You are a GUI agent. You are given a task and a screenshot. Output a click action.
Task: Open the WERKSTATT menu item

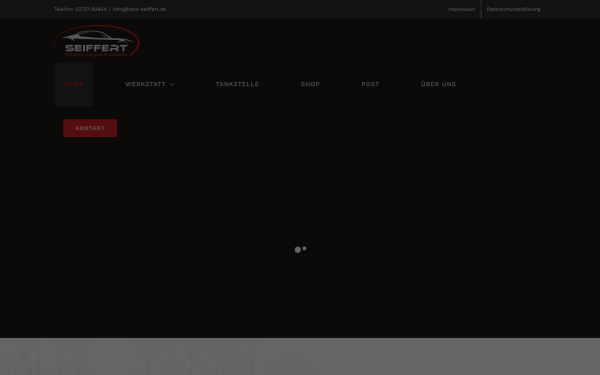pyautogui.click(x=145, y=84)
